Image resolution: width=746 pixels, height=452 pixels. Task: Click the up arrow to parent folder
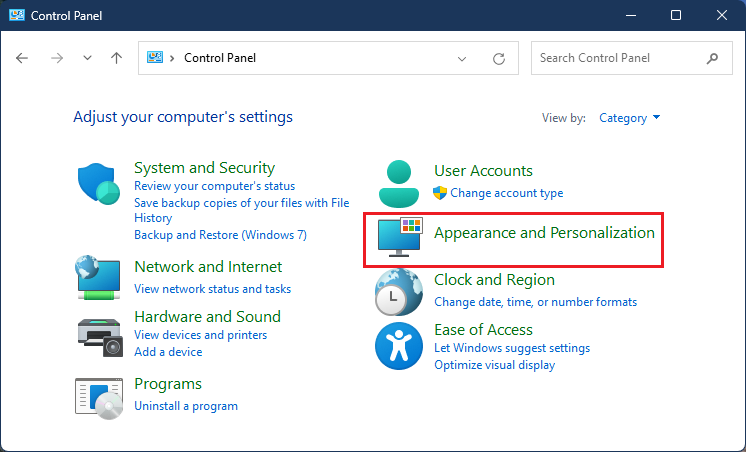(116, 58)
